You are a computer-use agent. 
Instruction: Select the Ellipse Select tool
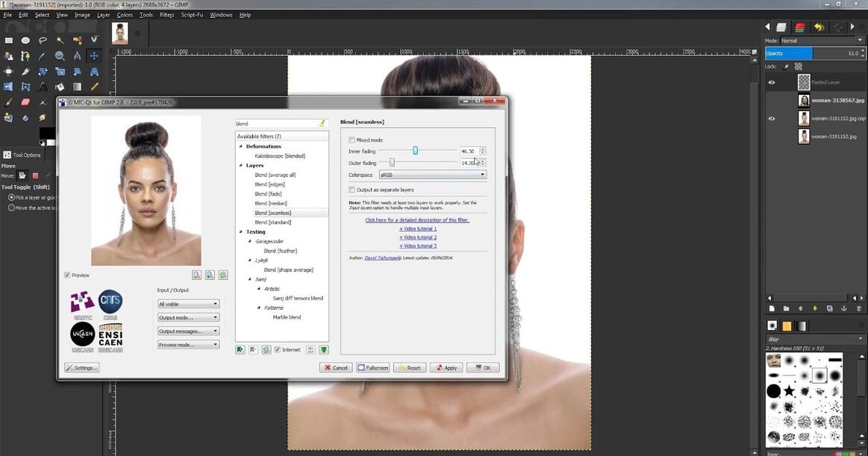25,40
